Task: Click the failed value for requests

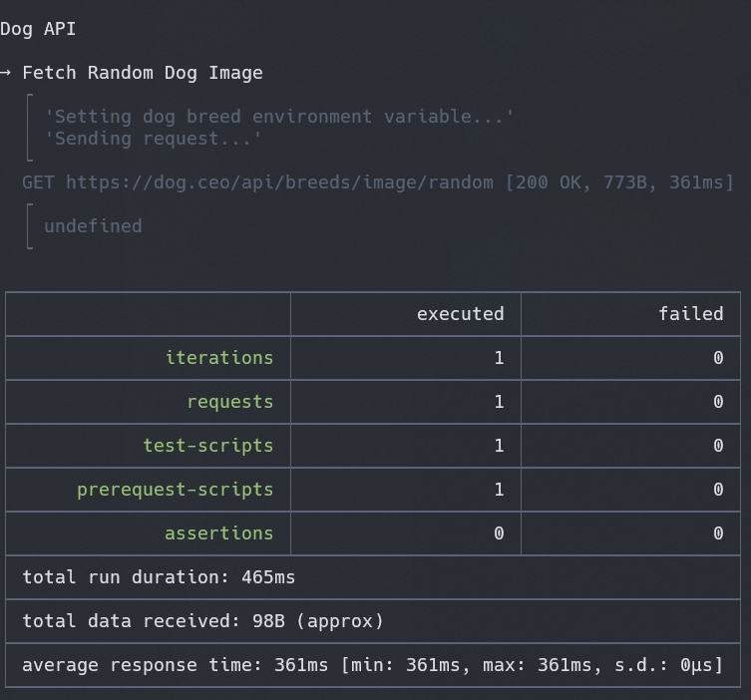Action: point(718,402)
